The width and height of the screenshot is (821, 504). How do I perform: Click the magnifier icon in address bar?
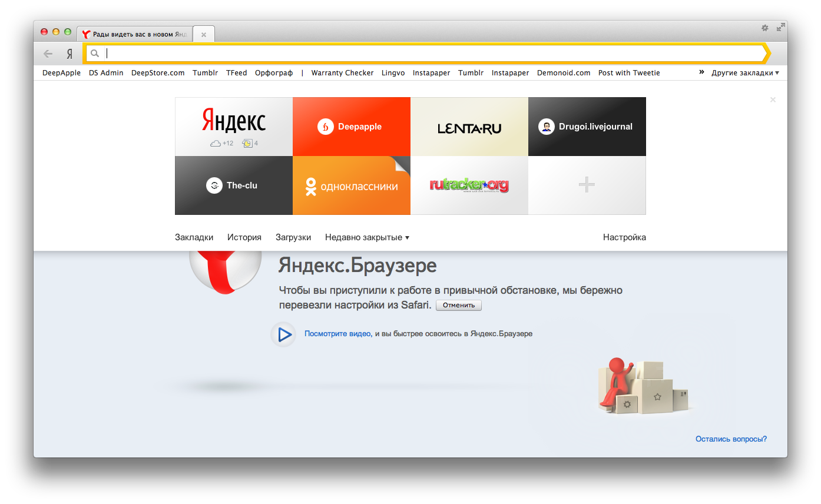coord(95,54)
